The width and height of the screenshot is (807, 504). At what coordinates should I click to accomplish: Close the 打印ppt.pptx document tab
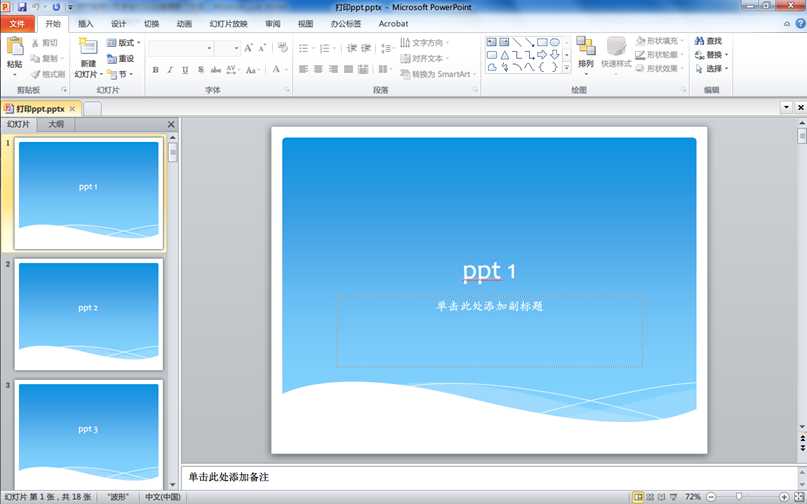tap(72, 109)
